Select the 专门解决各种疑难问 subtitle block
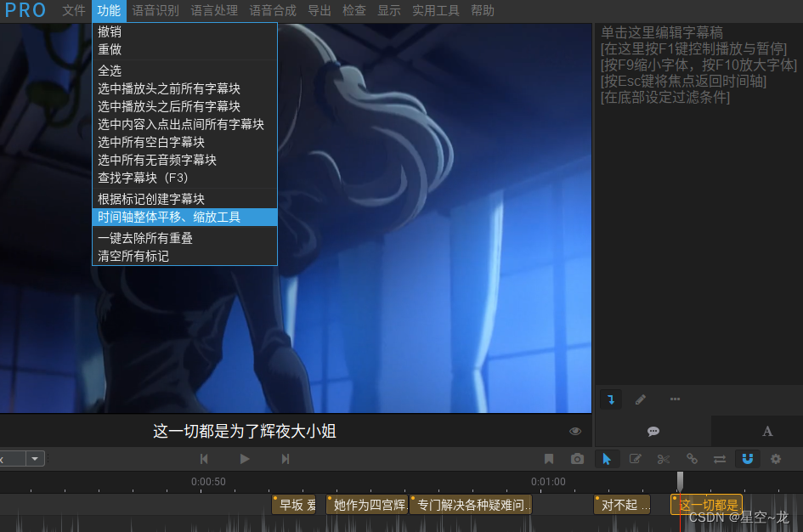Image resolution: width=803 pixels, height=532 pixels. [x=471, y=505]
